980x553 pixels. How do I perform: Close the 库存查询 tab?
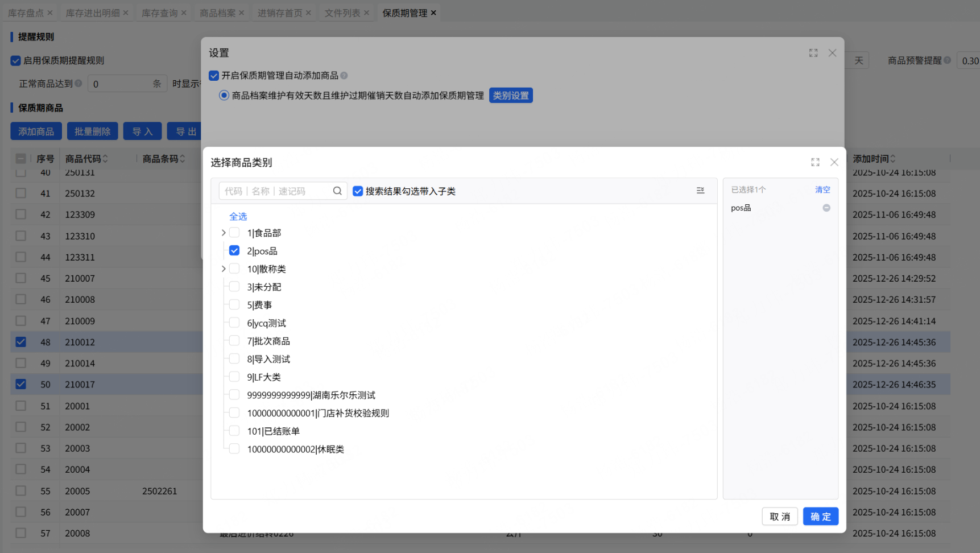[184, 13]
